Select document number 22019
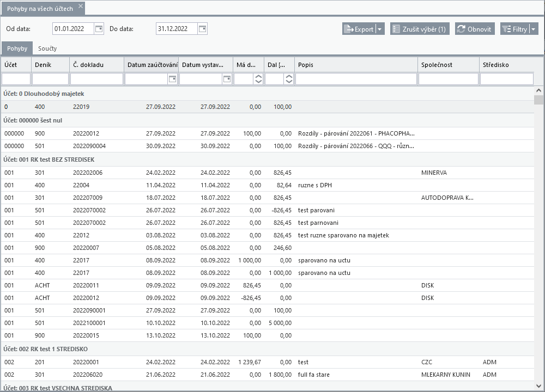 (x=81, y=107)
